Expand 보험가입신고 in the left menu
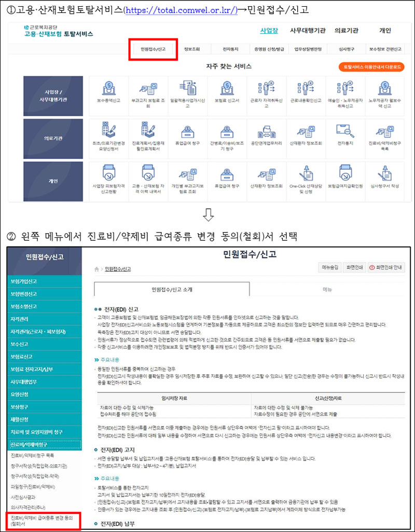The height and width of the screenshot is (532, 415). 45,281
